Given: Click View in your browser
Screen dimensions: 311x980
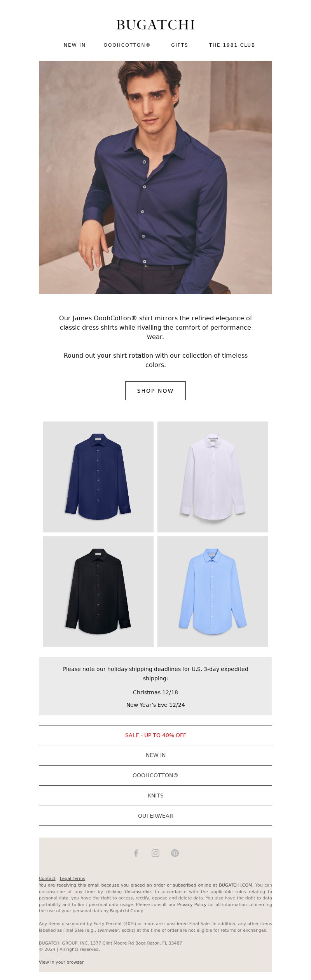Looking at the screenshot, I should (61, 962).
